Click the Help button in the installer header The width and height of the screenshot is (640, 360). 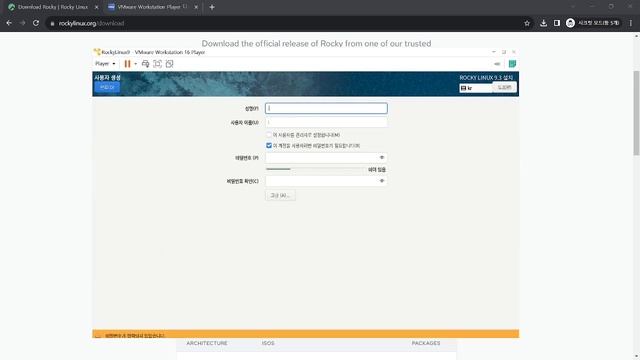[x=504, y=87]
